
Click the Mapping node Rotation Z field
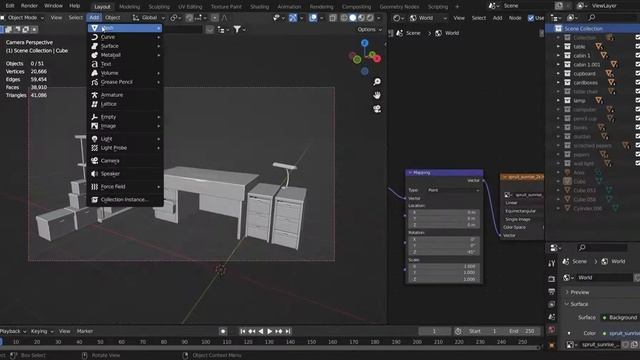[445, 252]
